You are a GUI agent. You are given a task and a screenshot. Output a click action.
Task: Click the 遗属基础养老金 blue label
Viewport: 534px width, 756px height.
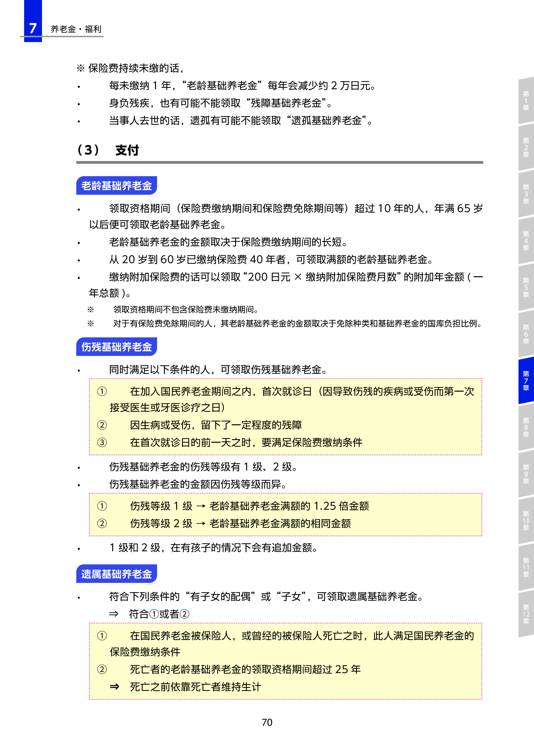(x=116, y=574)
